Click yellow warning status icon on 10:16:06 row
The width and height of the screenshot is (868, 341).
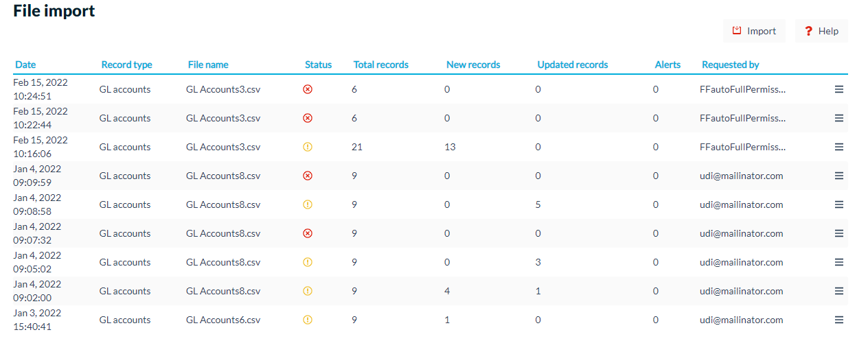point(308,147)
